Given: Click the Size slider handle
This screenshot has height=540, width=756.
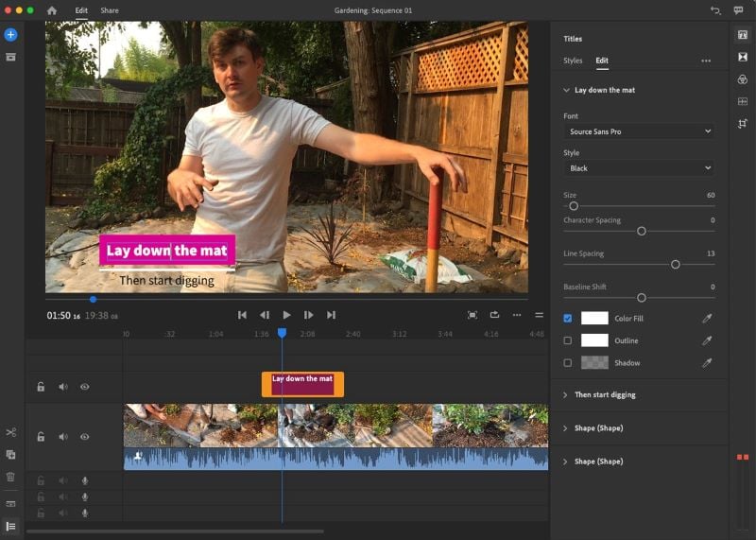Looking at the screenshot, I should [574, 206].
